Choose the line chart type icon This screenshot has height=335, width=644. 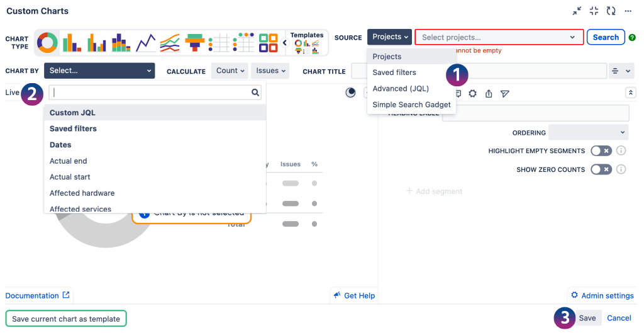point(145,43)
